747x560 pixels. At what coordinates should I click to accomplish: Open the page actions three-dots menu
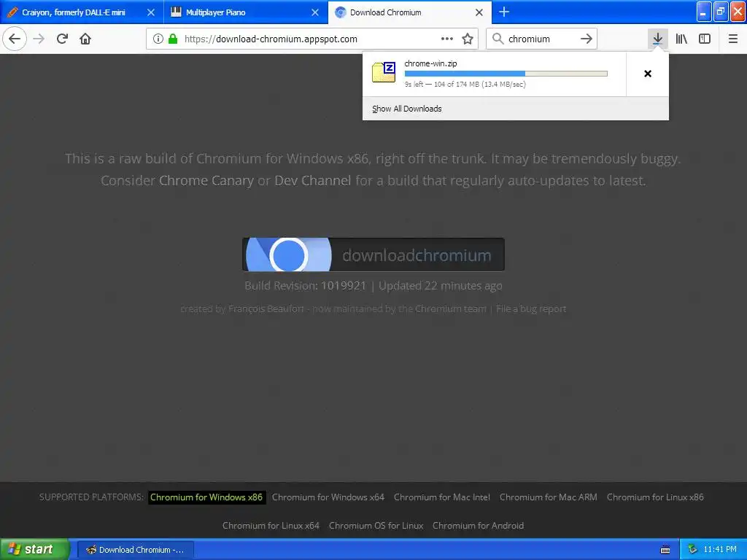click(x=447, y=39)
